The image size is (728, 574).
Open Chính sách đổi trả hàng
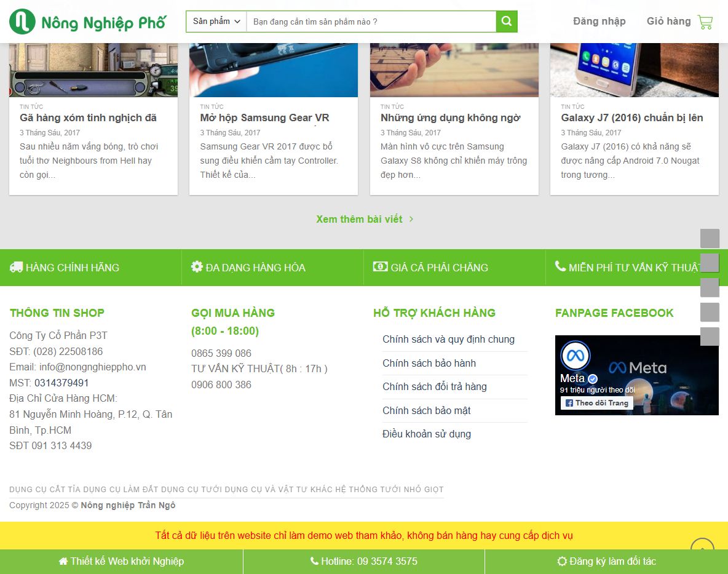pyautogui.click(x=435, y=387)
